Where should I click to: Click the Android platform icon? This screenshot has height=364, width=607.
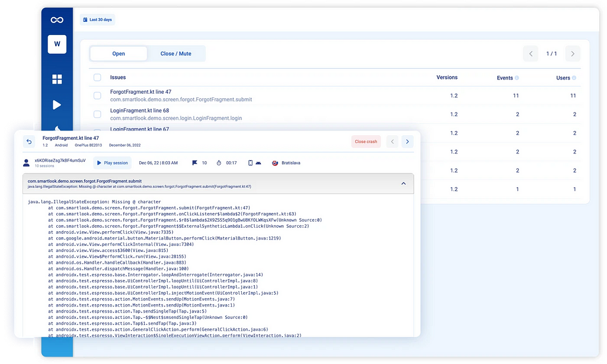point(258,163)
